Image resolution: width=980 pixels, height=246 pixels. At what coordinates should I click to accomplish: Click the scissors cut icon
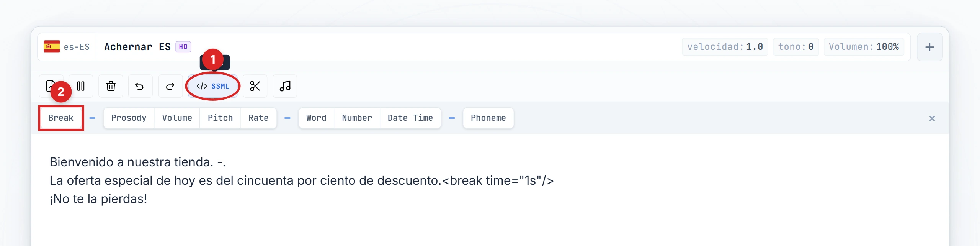click(x=255, y=86)
